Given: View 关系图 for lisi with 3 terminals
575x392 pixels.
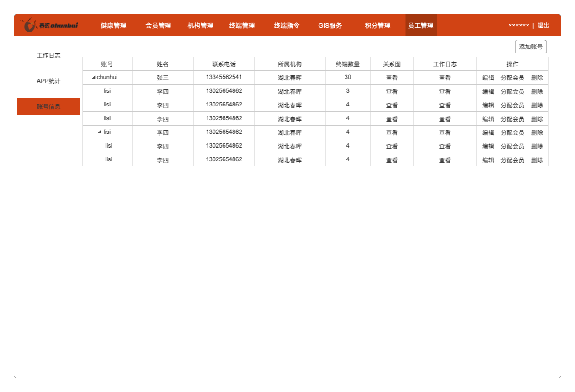Looking at the screenshot, I should (392, 91).
